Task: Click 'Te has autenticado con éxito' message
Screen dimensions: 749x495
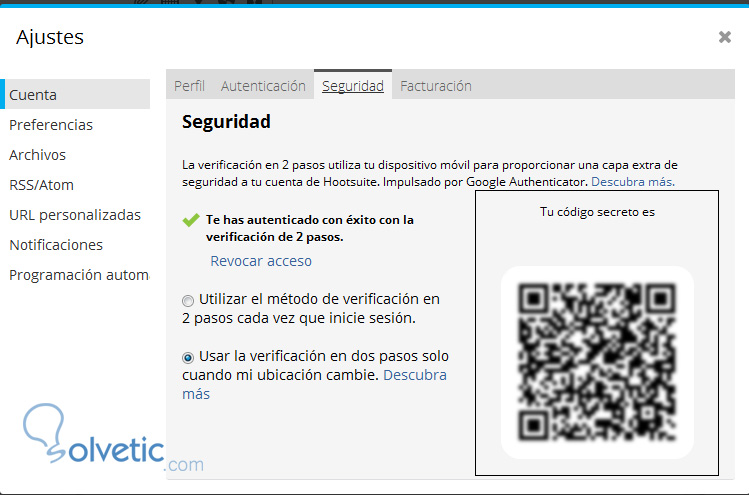Action: tap(310, 228)
